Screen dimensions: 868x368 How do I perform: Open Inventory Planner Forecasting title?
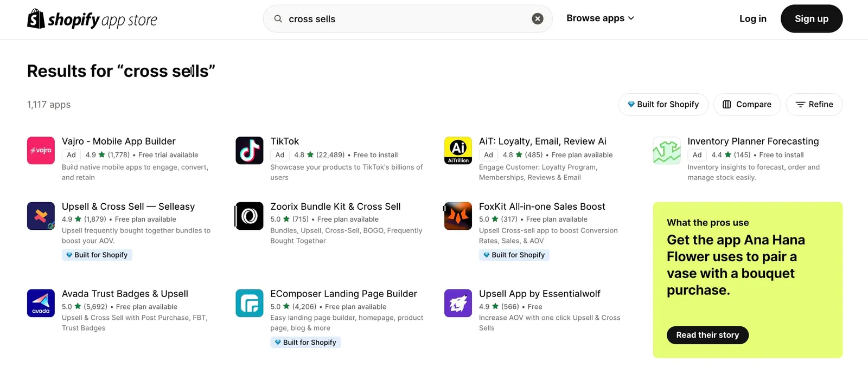(x=753, y=141)
